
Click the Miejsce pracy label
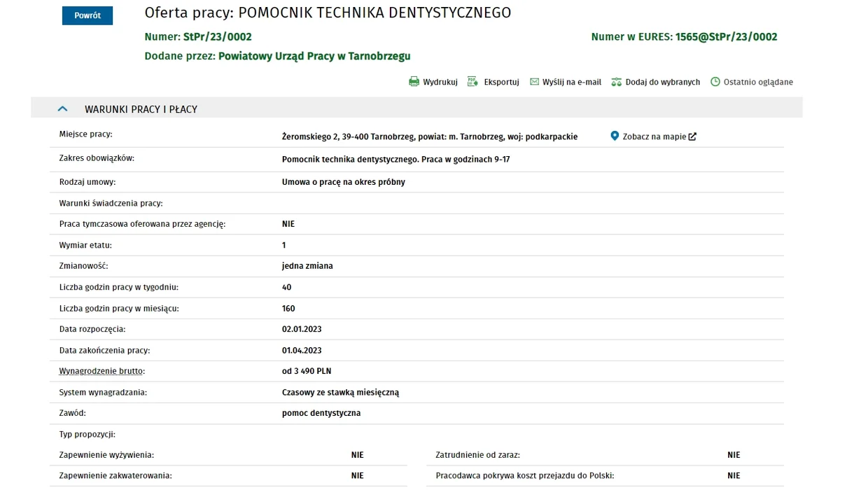tap(86, 134)
